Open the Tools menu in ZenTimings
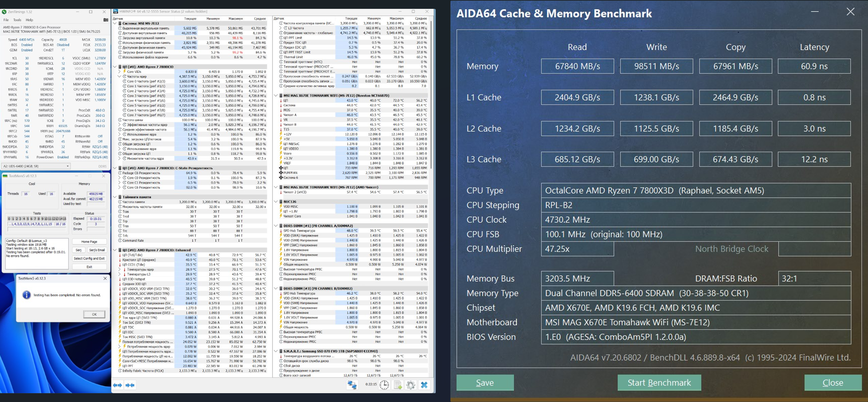 tap(17, 20)
